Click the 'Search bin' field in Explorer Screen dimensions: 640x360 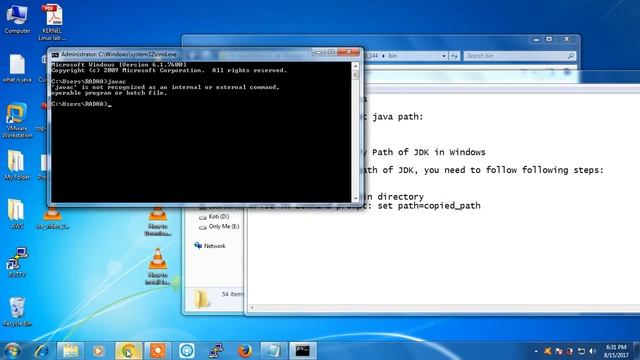point(520,56)
